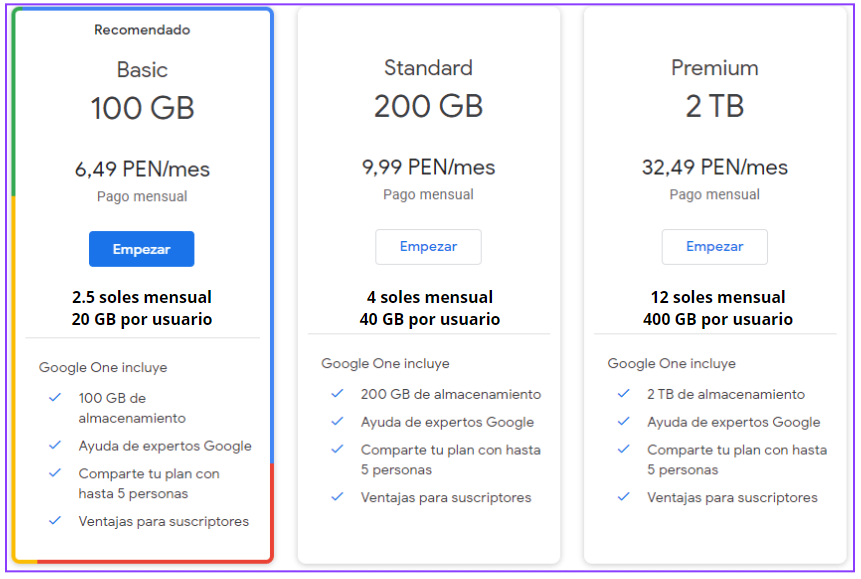Click the 4 soles mensual annotation text
Image resolution: width=861 pixels, height=579 pixels.
click(429, 297)
